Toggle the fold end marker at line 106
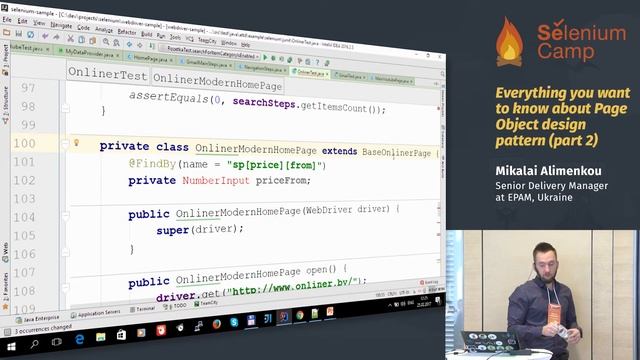This screenshot has width=640, height=360. [x=65, y=253]
